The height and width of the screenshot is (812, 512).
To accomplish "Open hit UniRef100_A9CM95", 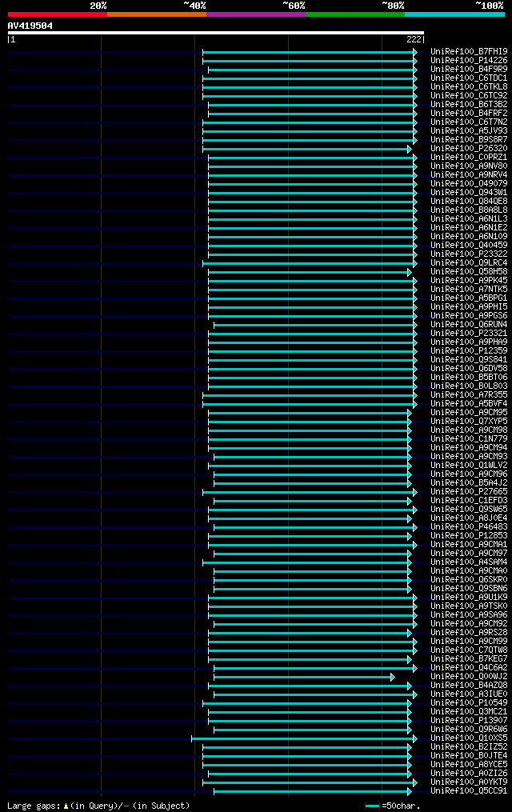I will click(x=469, y=413).
